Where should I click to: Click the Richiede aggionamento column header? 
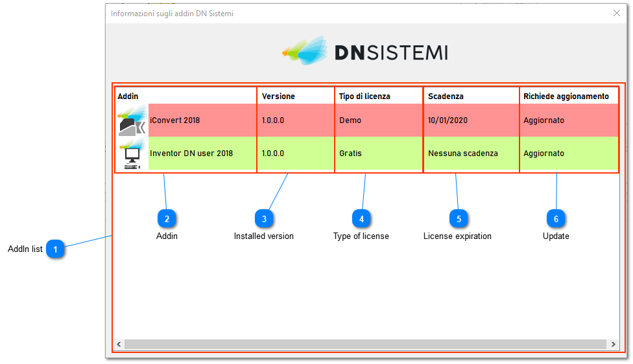(x=566, y=97)
